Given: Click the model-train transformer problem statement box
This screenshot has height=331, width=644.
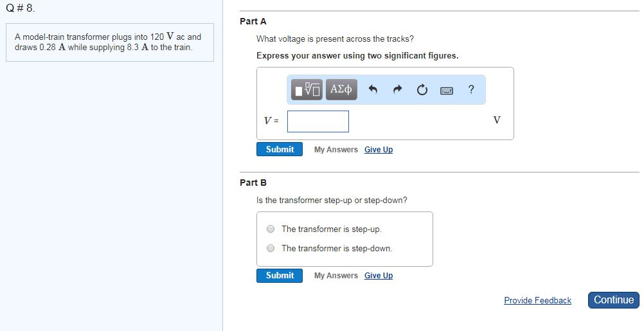Looking at the screenshot, I should pos(109,42).
